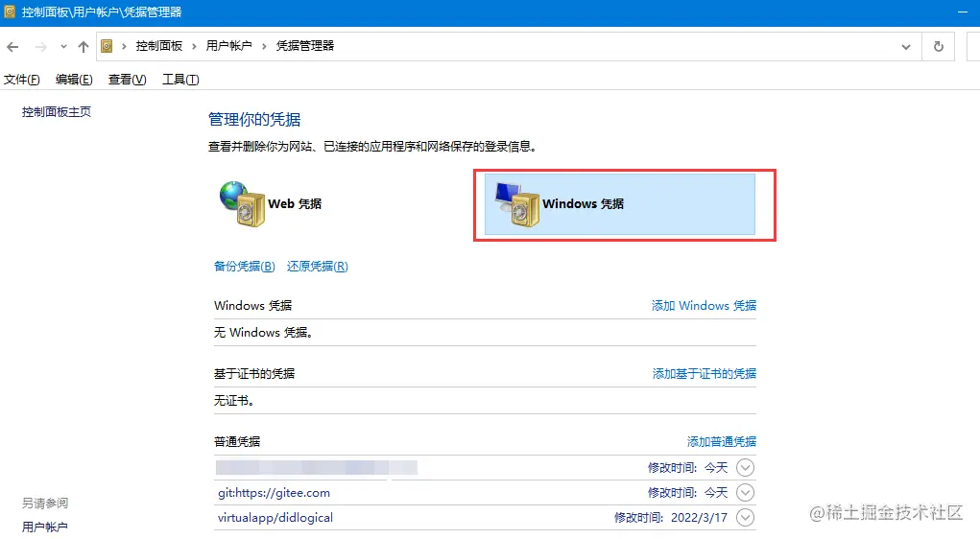Click the Windows 凭据 computer vault icon
The width and height of the screenshot is (980, 539).
[516, 204]
